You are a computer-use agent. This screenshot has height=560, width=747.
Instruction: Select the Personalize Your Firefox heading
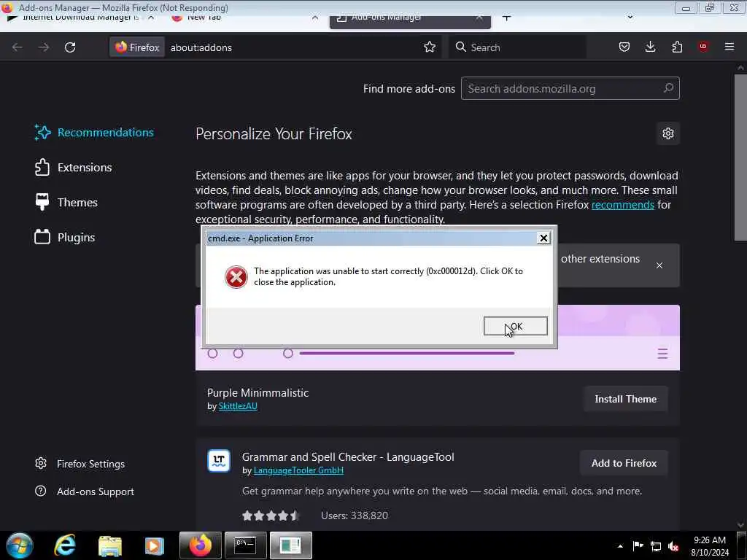point(274,134)
